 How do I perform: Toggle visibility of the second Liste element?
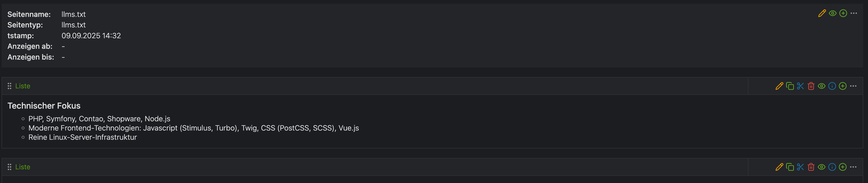pyautogui.click(x=822, y=167)
